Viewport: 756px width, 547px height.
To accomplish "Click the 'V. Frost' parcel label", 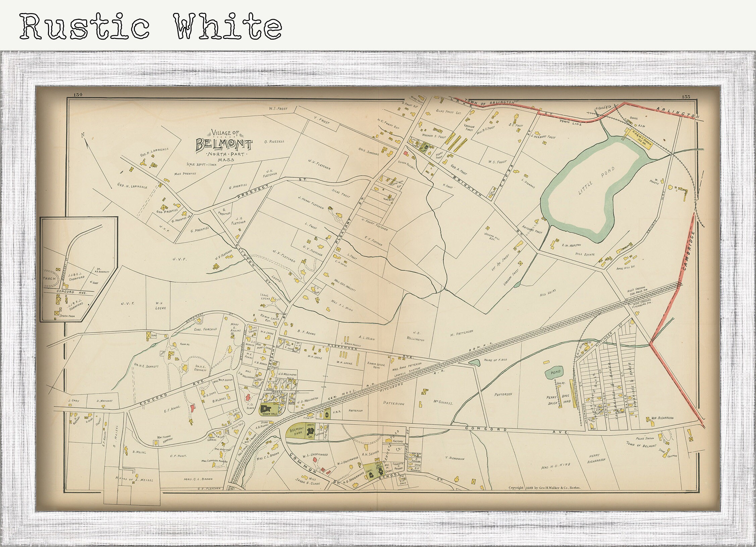I will 322,120.
